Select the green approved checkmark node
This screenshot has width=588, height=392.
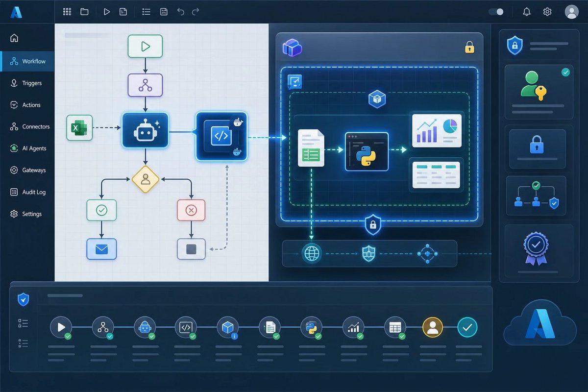(101, 210)
